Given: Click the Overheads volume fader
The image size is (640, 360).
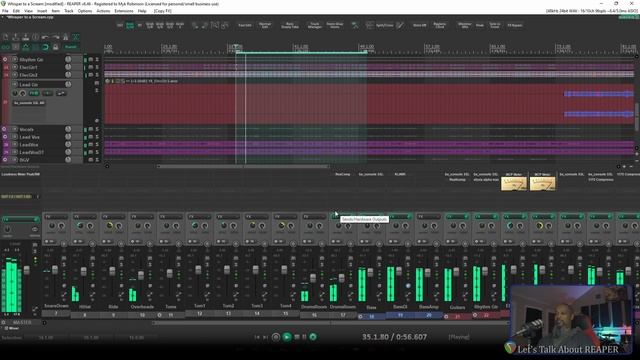Looking at the screenshot, I should (x=141, y=276).
